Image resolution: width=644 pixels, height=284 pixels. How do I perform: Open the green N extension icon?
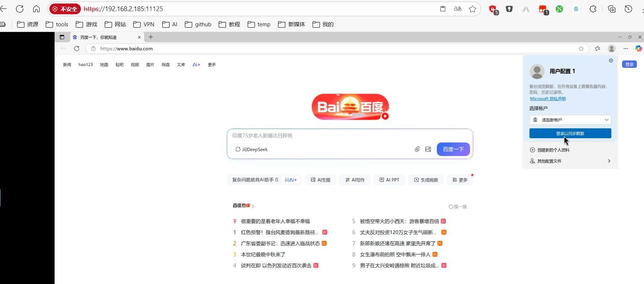click(559, 9)
